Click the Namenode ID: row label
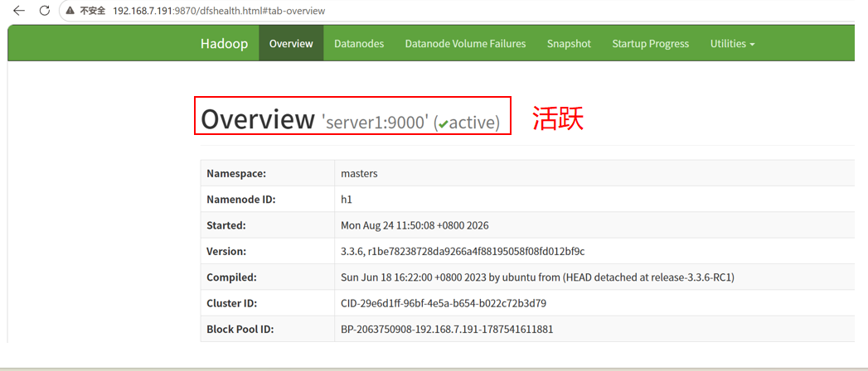Image resolution: width=868 pixels, height=371 pixels. (240, 200)
